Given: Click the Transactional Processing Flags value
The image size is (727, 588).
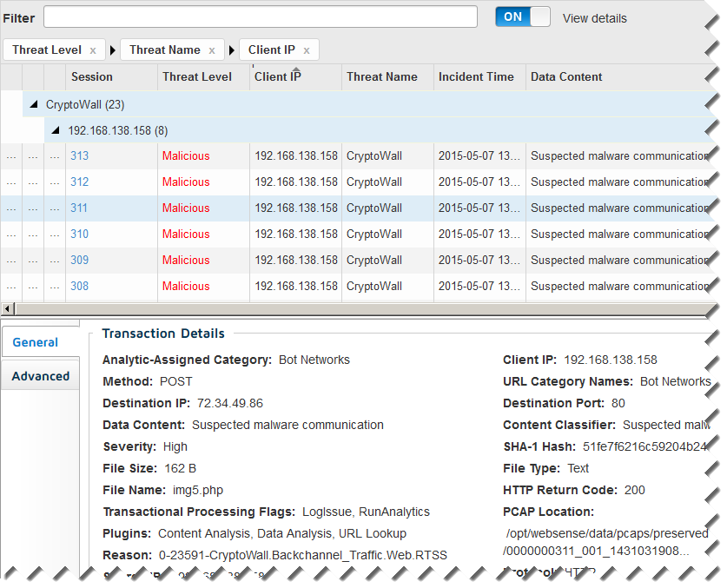Looking at the screenshot, I should pyautogui.click(x=366, y=512).
